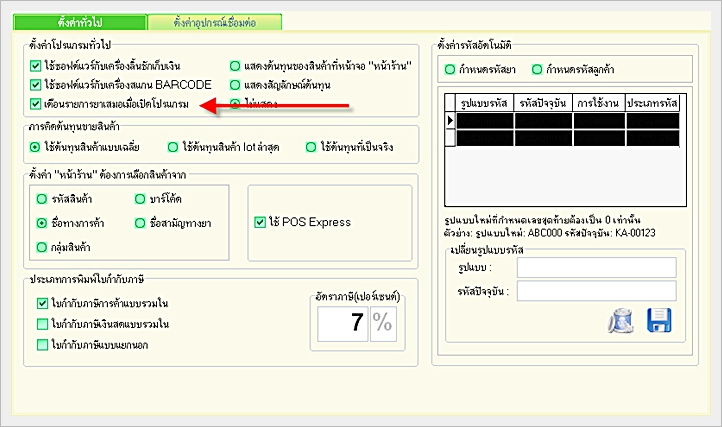Click the recycle bin delete icon

620,321
